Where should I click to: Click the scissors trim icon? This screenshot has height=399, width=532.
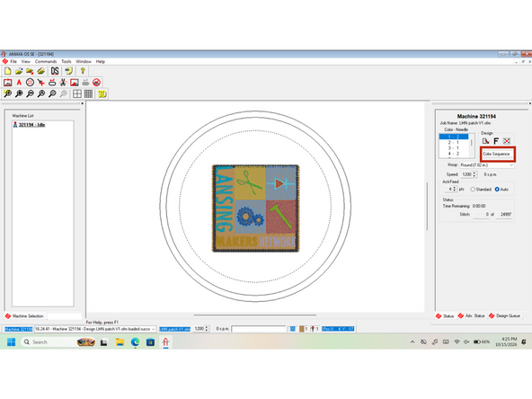[x=63, y=83]
